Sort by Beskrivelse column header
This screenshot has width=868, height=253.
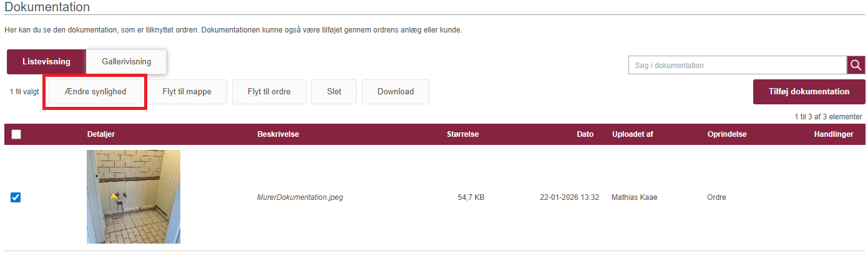tap(278, 134)
